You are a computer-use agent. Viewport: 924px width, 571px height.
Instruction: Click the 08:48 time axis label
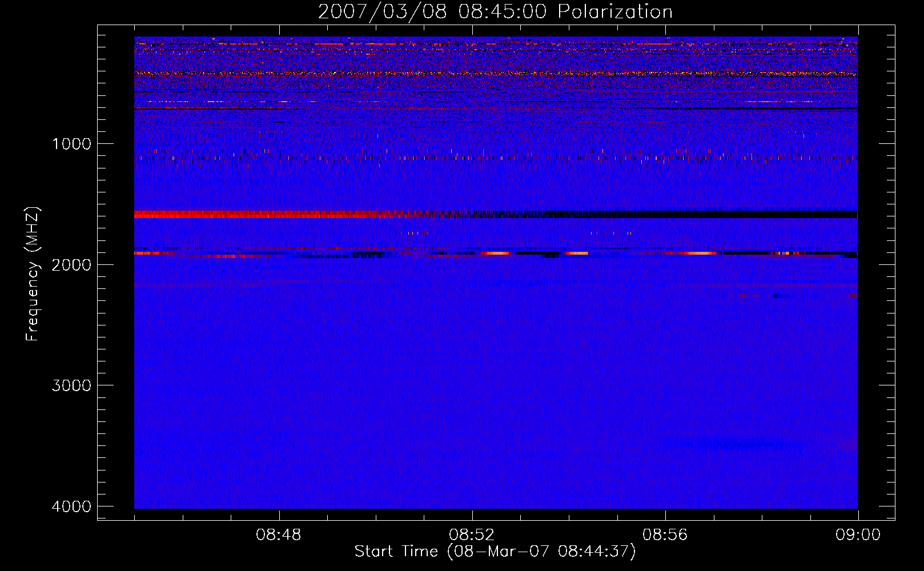[x=279, y=535]
